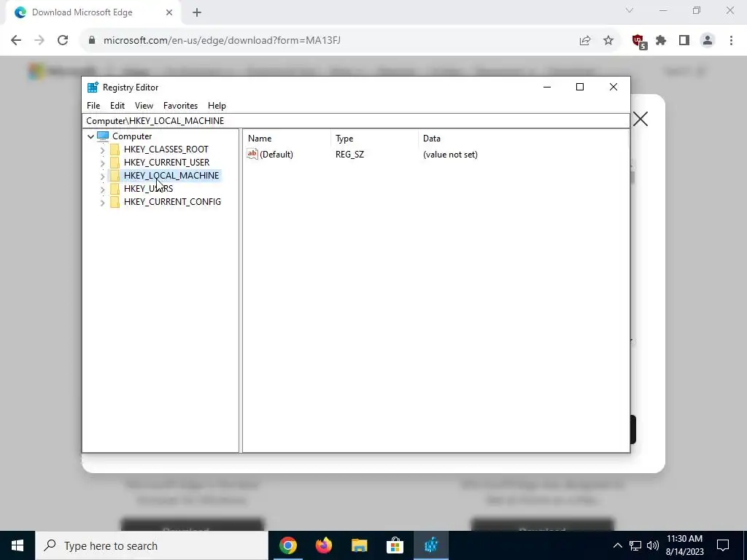Click the Registry Editor title bar icon
Image resolution: width=747 pixels, height=560 pixels.
(93, 87)
